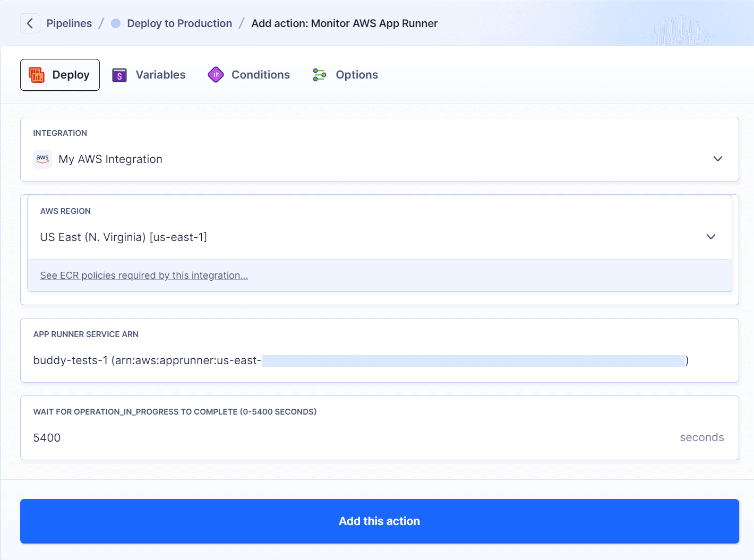Click the AWS logo next to My AWS Integration
Image resolution: width=754 pixels, height=560 pixels.
(42, 159)
